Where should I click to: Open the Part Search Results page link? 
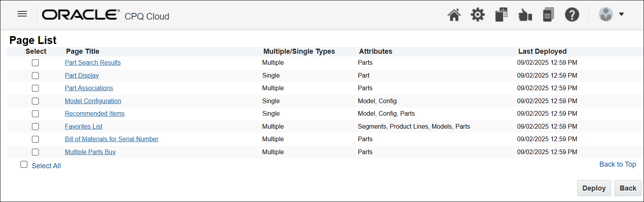click(93, 63)
